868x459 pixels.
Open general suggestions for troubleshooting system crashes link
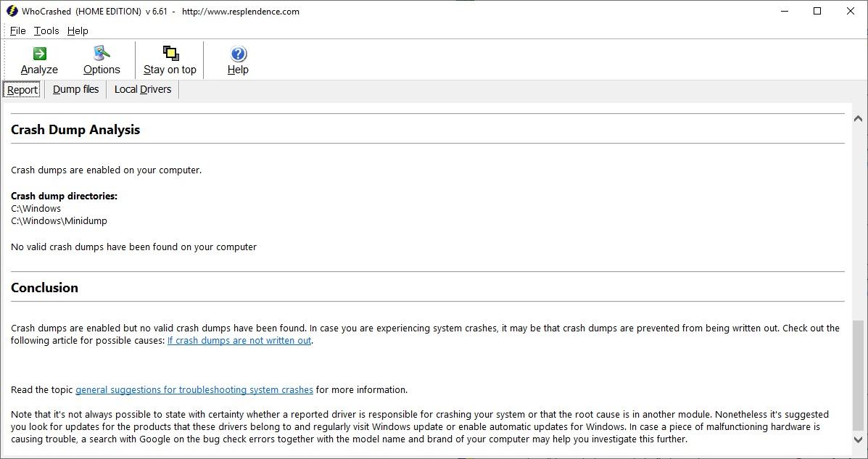(x=194, y=390)
